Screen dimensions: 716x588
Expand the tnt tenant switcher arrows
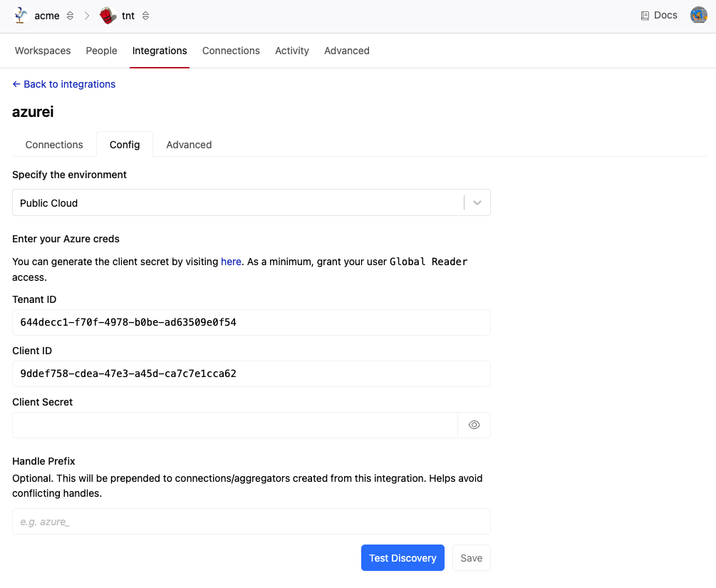pyautogui.click(x=145, y=16)
